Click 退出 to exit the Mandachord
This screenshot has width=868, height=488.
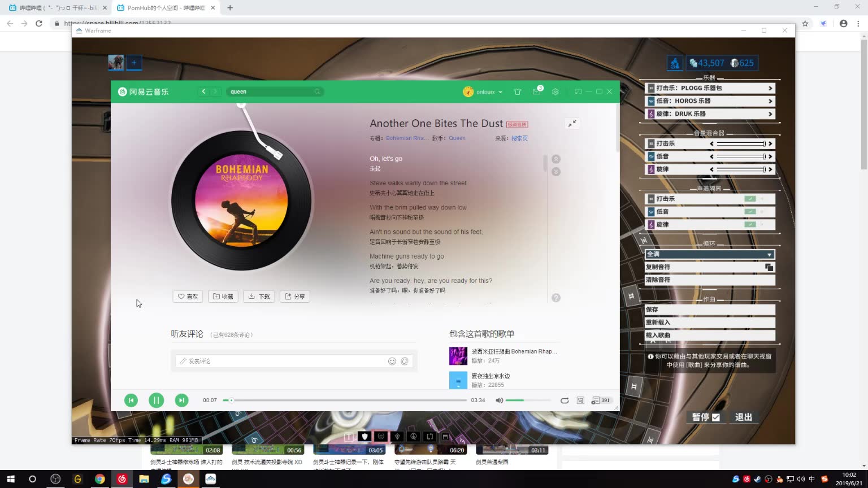[744, 417]
